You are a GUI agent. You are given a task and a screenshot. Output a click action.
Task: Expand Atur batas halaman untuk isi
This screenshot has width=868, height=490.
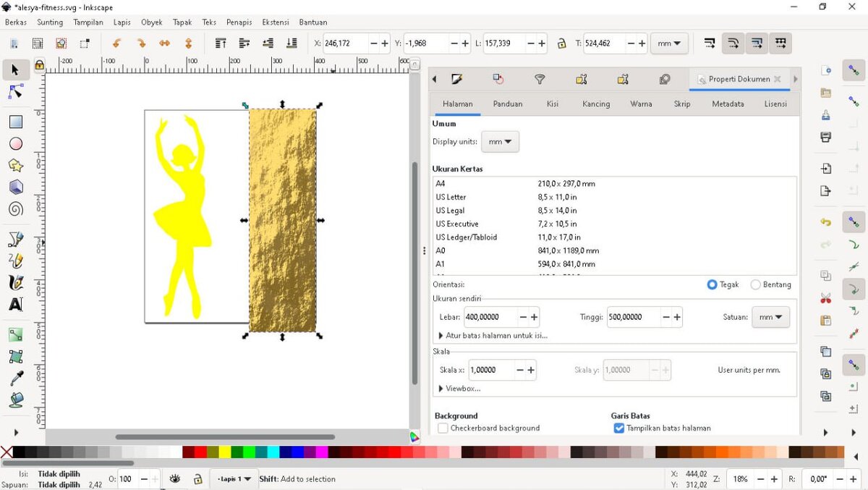click(493, 336)
